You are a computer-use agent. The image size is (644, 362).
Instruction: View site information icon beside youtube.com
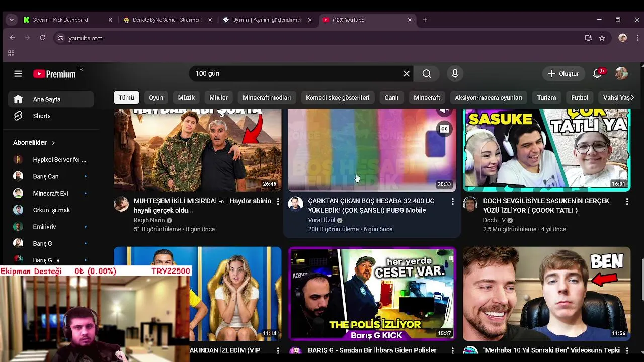[x=60, y=38]
